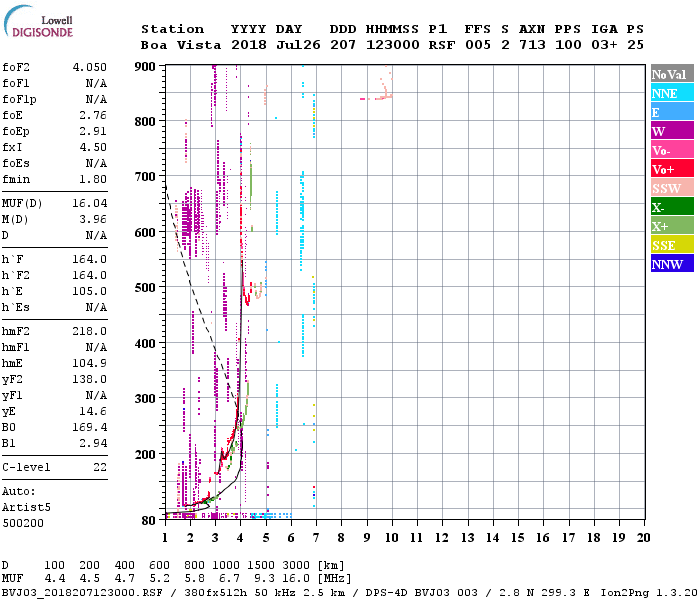The height and width of the screenshot is (600, 700).
Task: Select the NNW dark blue legend swatch
Action: [672, 264]
